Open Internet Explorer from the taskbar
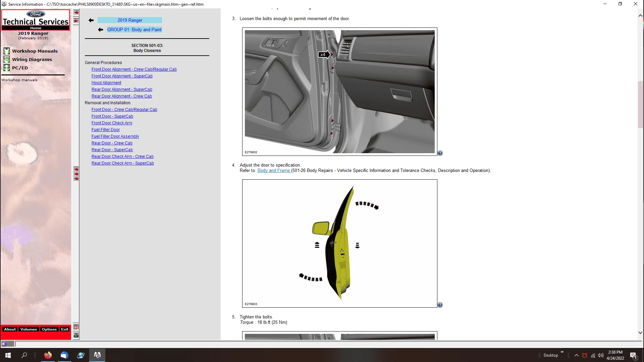The height and width of the screenshot is (362, 644). point(81,355)
